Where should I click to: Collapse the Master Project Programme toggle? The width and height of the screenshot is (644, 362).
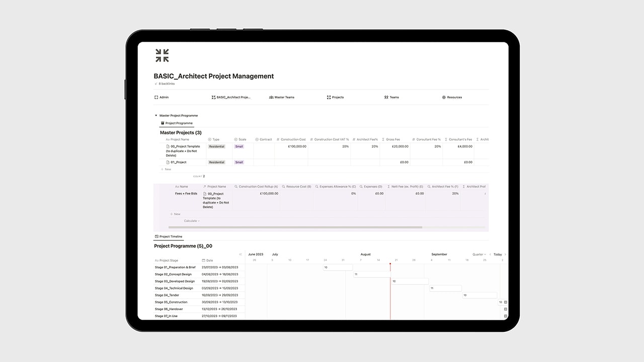point(156,116)
